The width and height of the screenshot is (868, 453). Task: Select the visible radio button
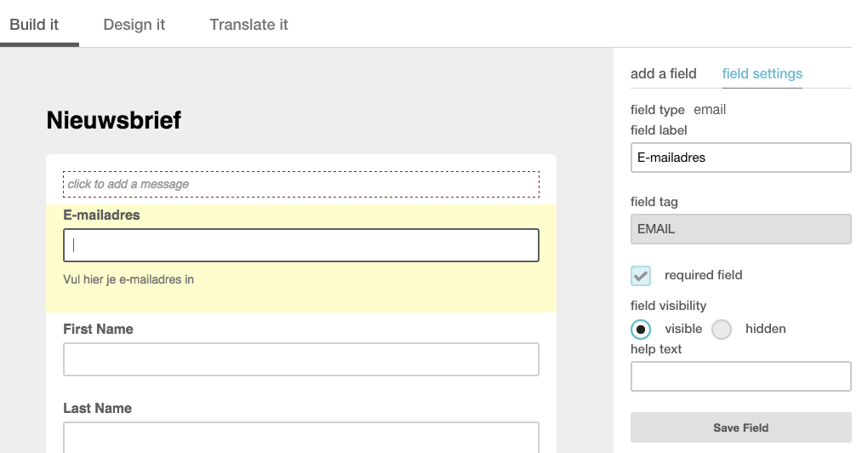(x=641, y=330)
